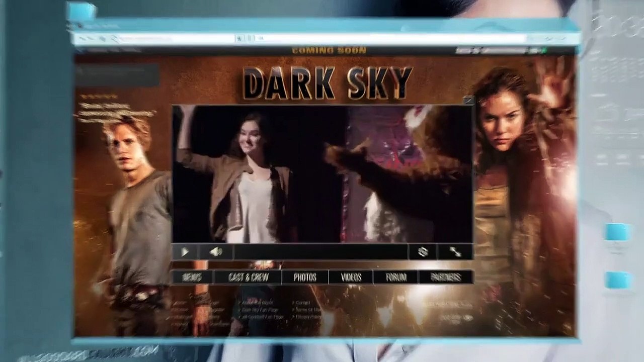The width and height of the screenshot is (644, 362).
Task: Open the News tab
Action: [x=192, y=277]
